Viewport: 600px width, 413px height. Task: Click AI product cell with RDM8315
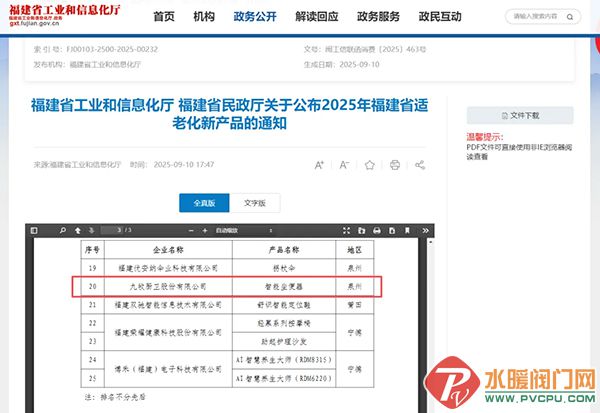[x=284, y=360]
